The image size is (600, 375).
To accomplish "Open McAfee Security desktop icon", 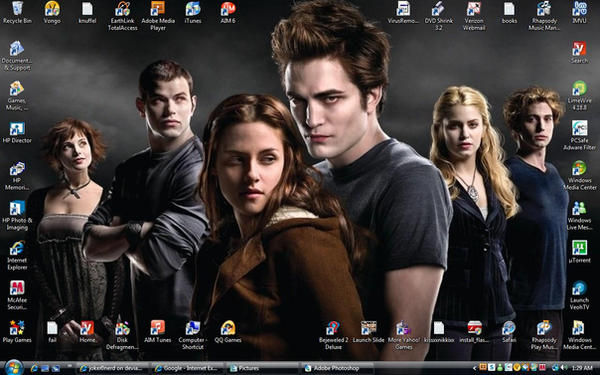I will tap(17, 295).
